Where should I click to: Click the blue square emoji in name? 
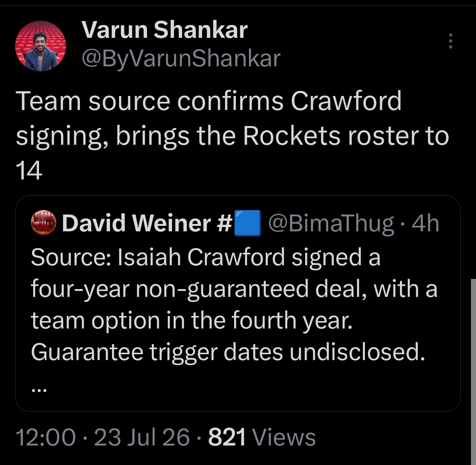[247, 223]
